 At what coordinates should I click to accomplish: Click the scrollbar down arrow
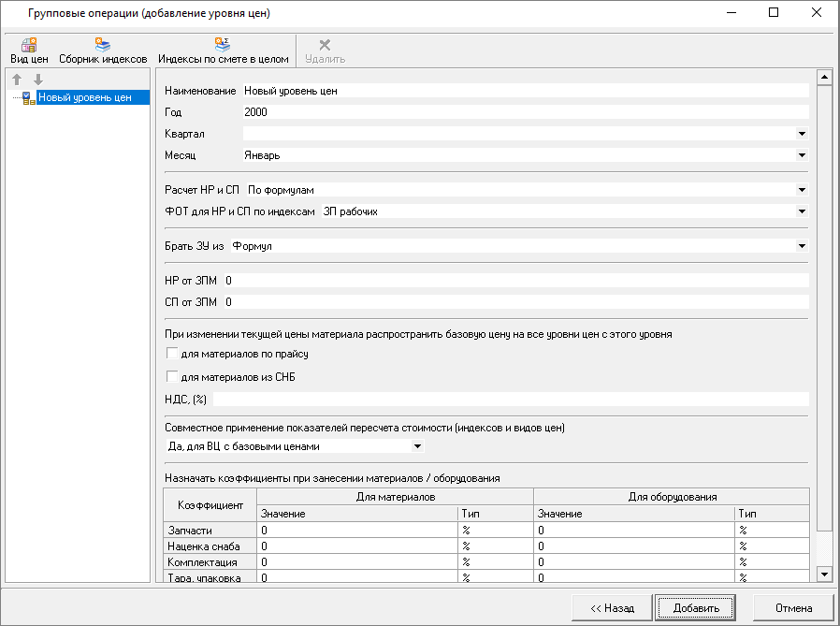click(x=824, y=573)
